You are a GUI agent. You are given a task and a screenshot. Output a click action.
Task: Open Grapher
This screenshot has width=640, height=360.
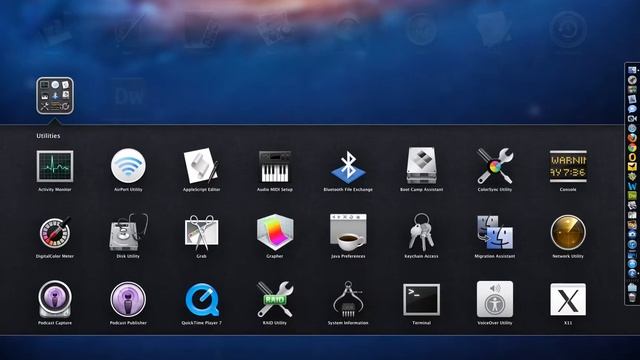click(x=275, y=232)
